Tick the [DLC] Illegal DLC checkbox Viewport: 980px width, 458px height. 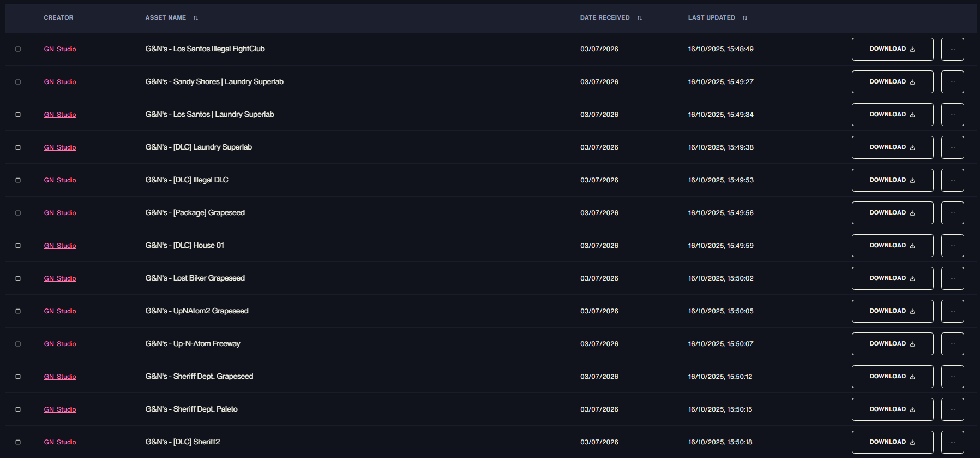(18, 180)
